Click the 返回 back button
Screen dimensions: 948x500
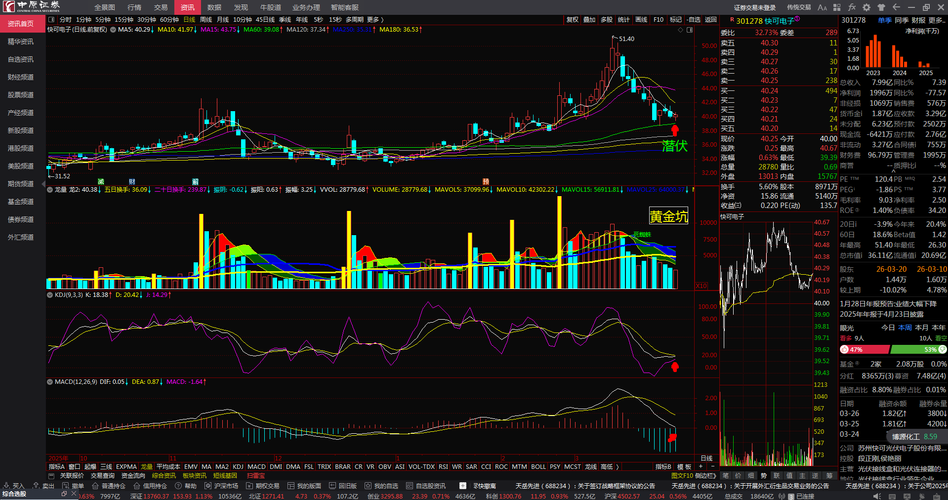[710, 19]
